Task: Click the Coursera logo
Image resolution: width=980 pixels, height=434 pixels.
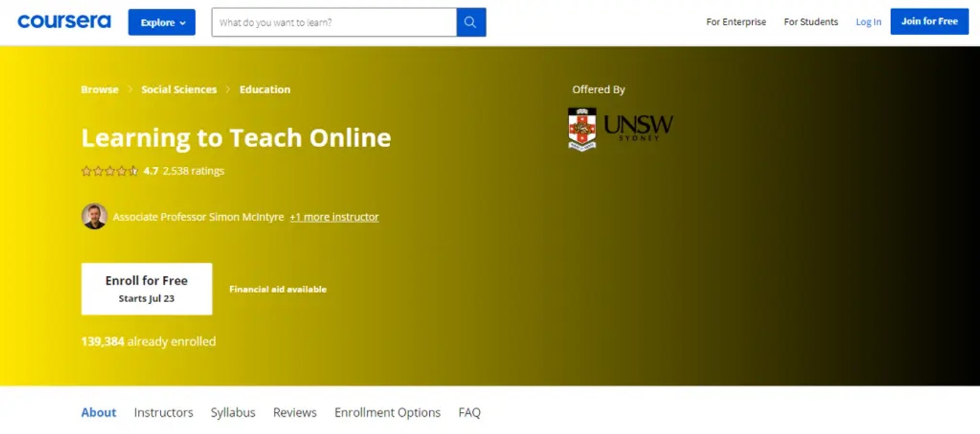Action: click(x=64, y=21)
